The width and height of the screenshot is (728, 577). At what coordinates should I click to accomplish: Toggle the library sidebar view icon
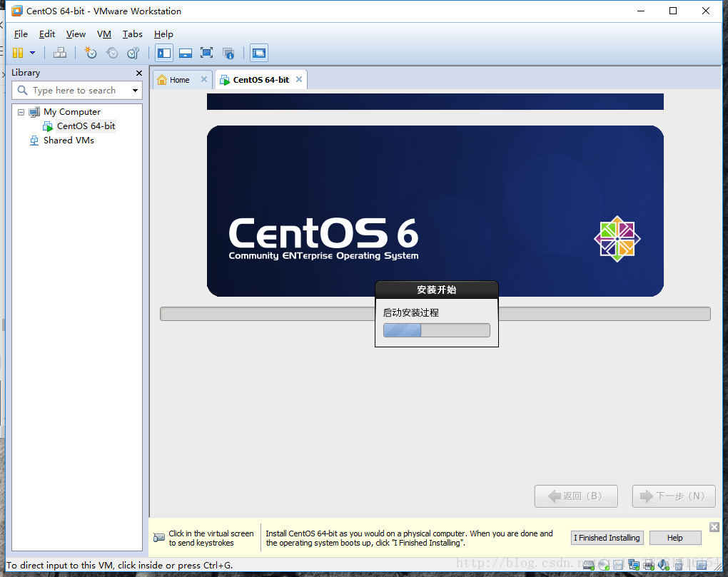[x=164, y=53]
